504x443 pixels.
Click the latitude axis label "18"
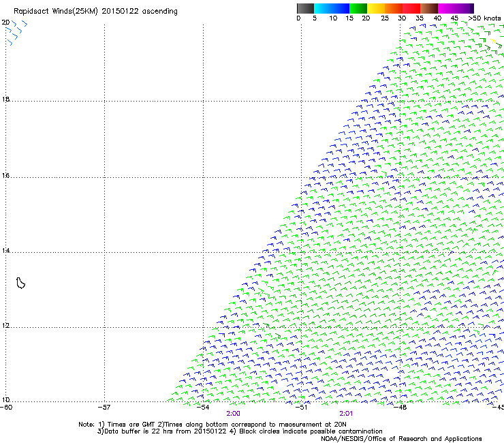[5, 99]
